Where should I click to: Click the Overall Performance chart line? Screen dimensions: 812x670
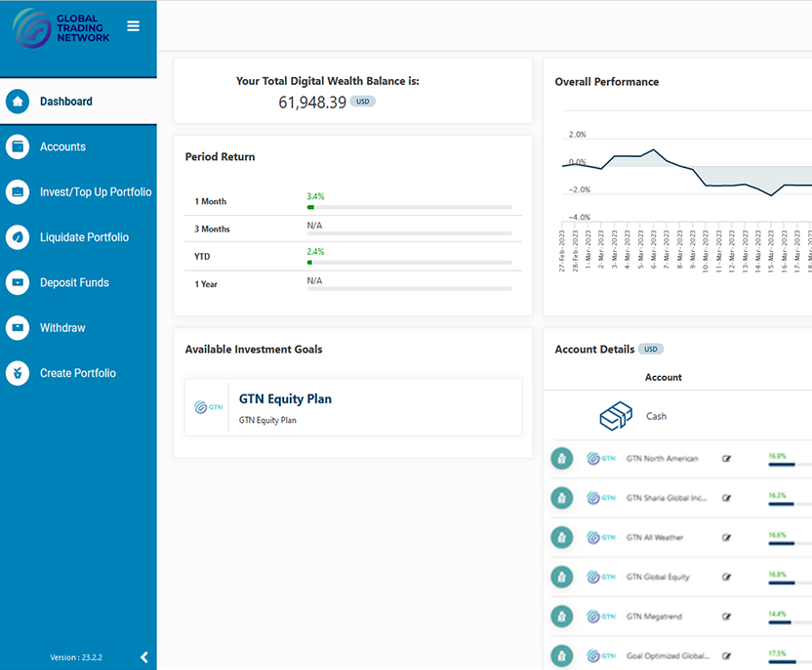tap(687, 173)
